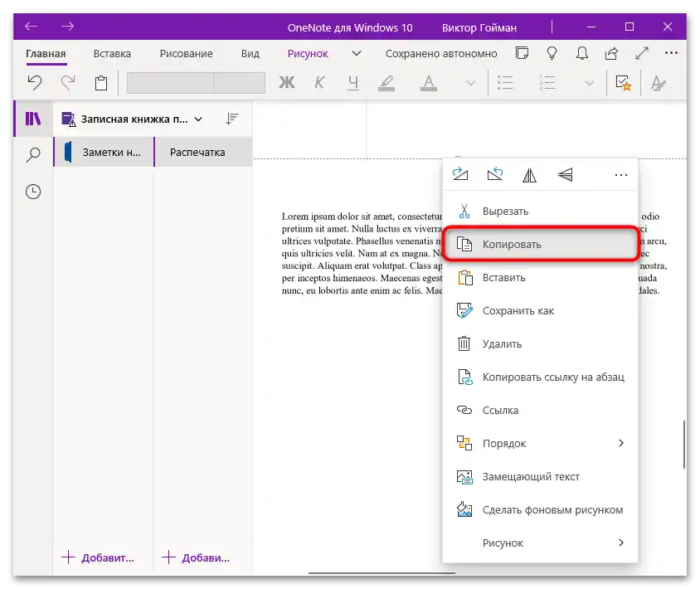Screen dimensions: 700x589
Task: Choose Вырезать in the context menu
Action: coord(540,211)
